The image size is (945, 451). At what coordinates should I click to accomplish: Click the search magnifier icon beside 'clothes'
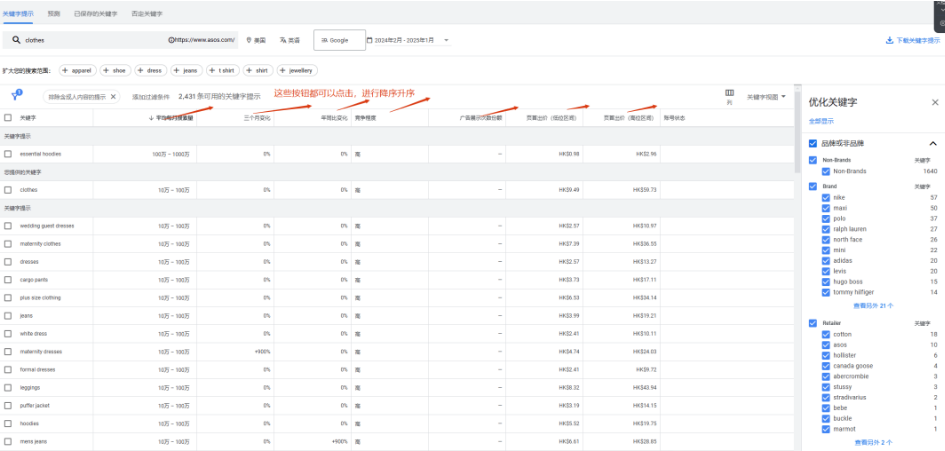(x=17, y=40)
